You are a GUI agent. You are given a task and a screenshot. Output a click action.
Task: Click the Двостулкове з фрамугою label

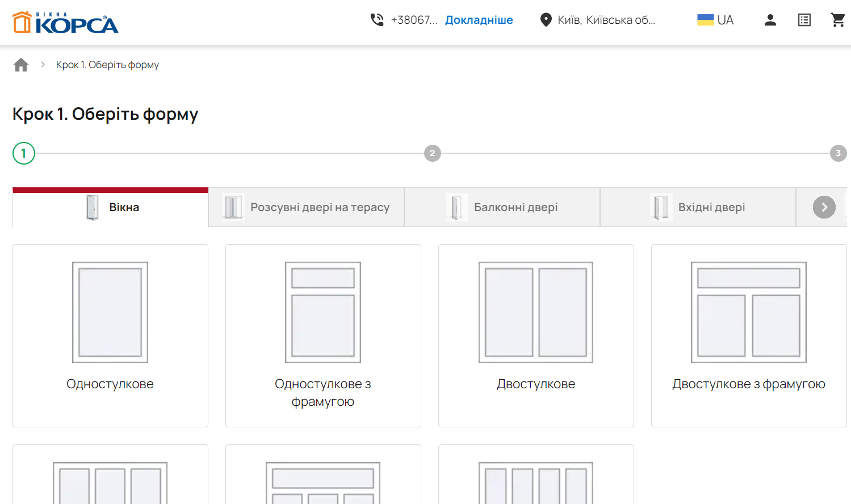point(749,384)
